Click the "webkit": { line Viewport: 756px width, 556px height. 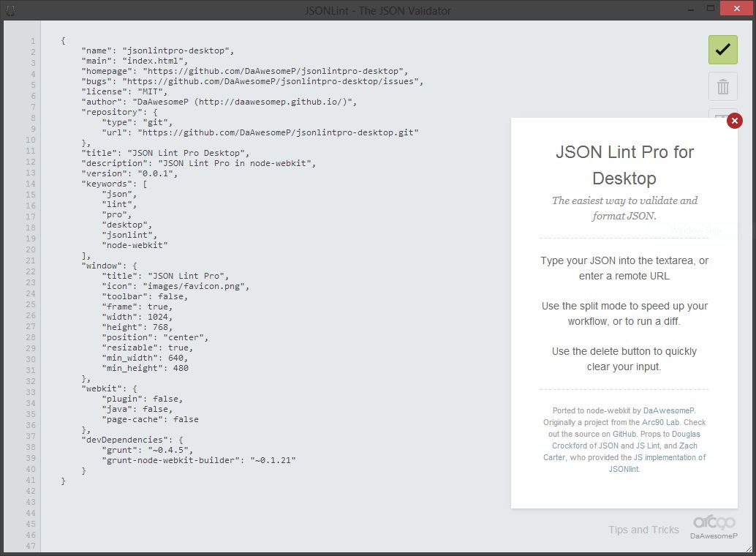click(109, 388)
